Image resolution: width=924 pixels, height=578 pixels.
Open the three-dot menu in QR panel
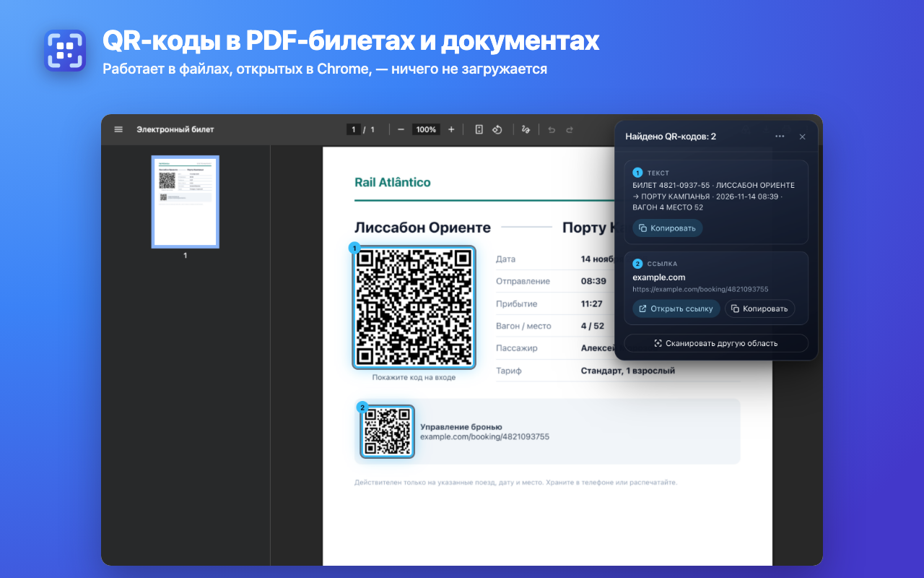click(780, 136)
